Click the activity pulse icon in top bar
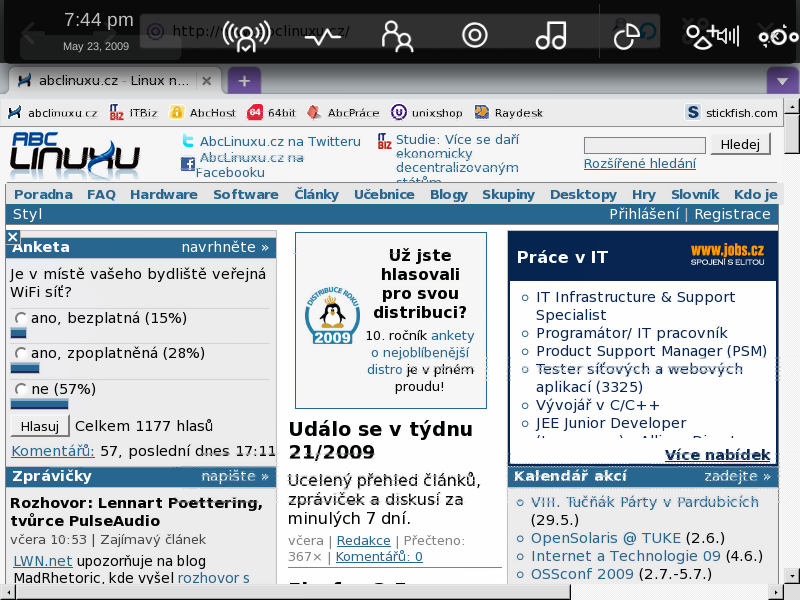This screenshot has height=600, width=800. [x=323, y=36]
